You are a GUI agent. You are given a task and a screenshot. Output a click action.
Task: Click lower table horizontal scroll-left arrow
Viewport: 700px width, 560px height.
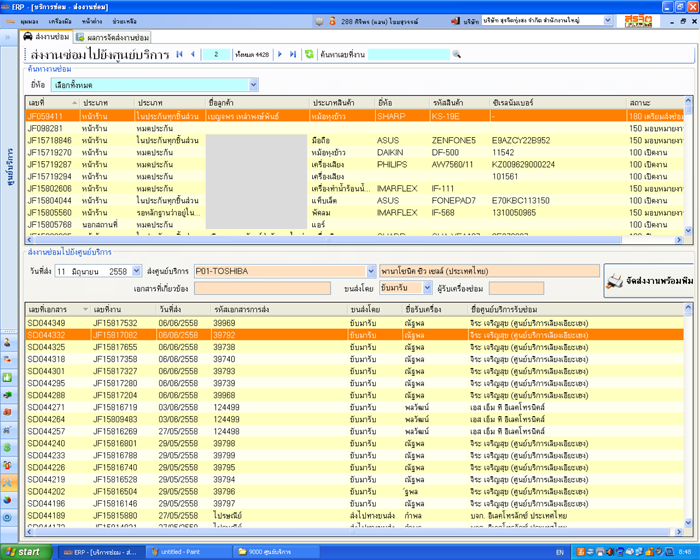pyautogui.click(x=30, y=532)
